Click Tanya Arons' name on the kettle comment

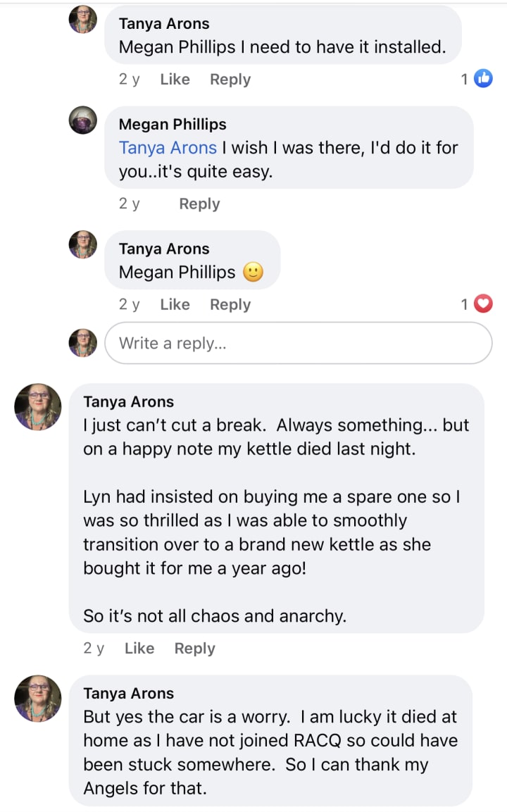coord(128,402)
